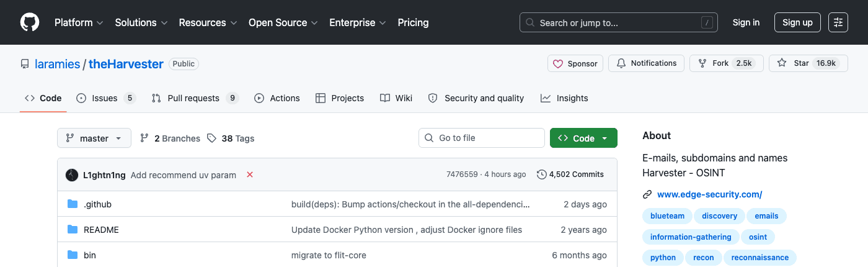Go to the Projects tab

(340, 98)
